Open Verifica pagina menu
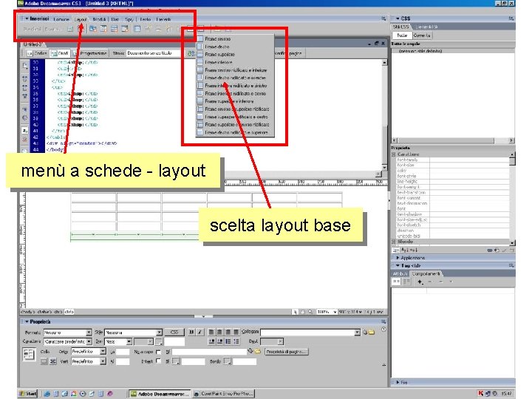Image resolution: width=532 pixels, height=399 pixels. pyautogui.click(x=288, y=53)
